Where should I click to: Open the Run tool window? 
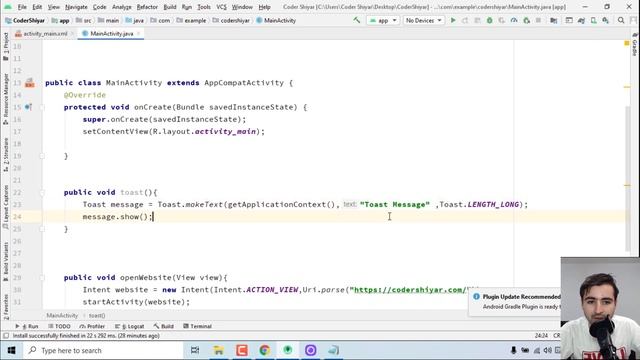coord(27,326)
